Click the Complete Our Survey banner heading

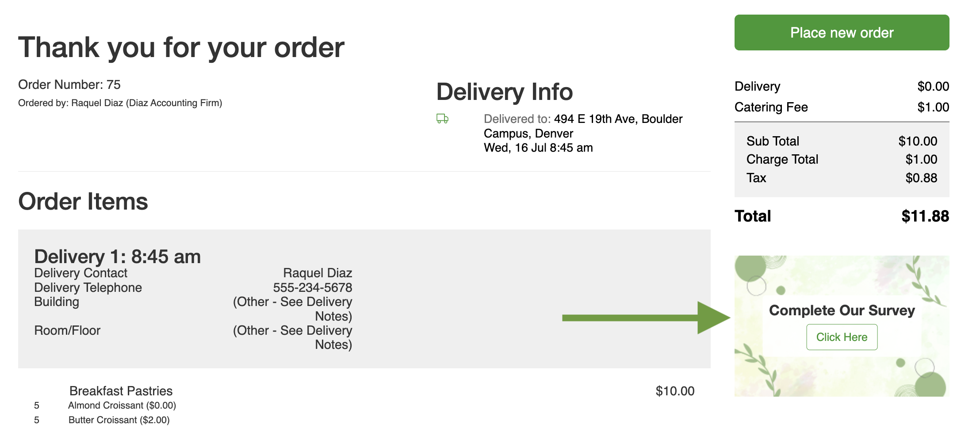(842, 310)
